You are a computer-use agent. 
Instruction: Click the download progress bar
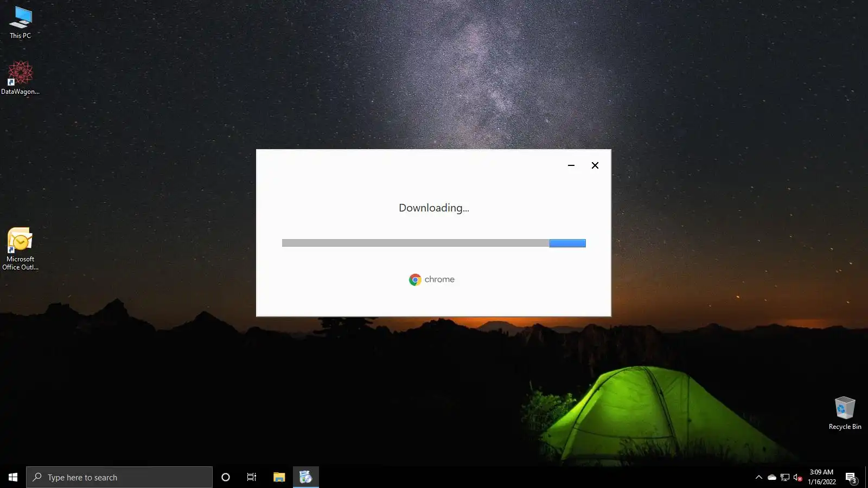pos(434,243)
